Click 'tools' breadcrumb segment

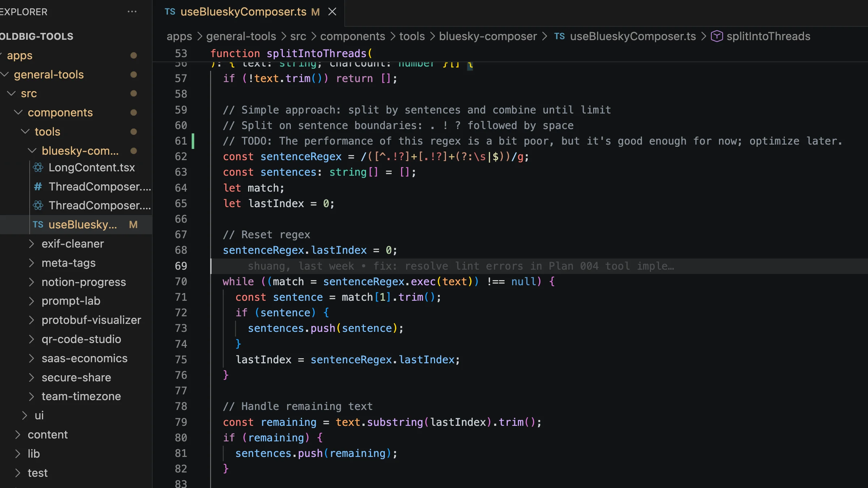coord(412,36)
